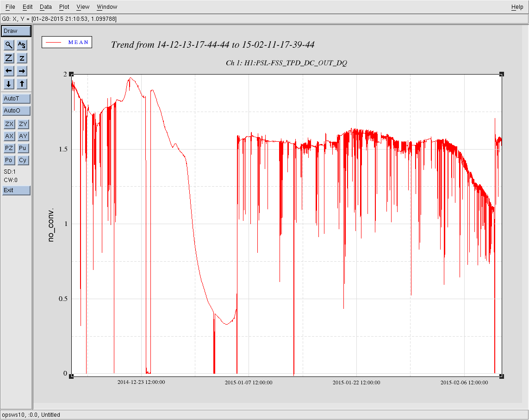Click the AY autoscale Y button
The height and width of the screenshot is (420, 529).
coord(23,136)
